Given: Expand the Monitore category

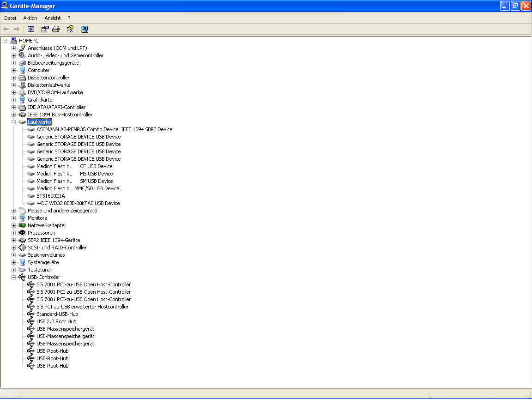Looking at the screenshot, I should pos(13,218).
